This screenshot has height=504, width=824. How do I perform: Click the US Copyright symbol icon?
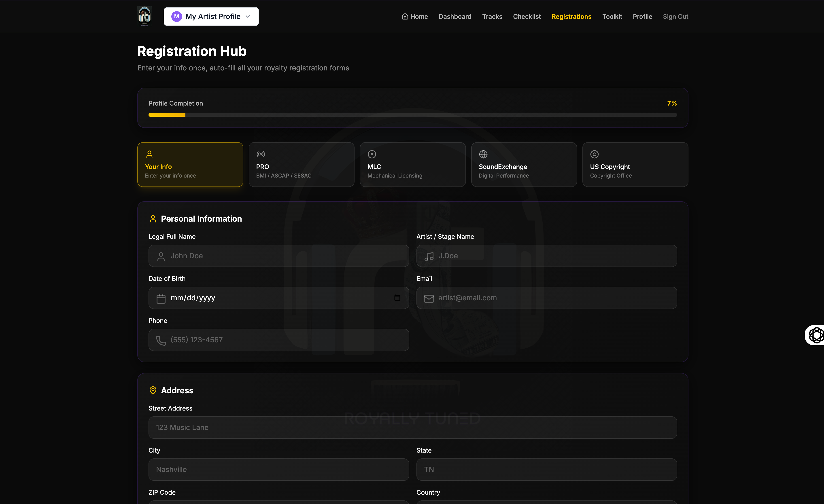coord(594,154)
